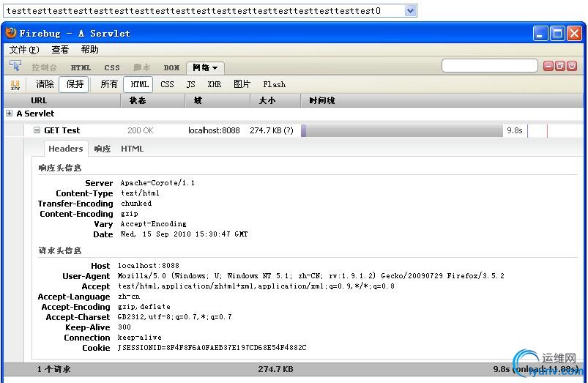Click the localhost:8088 domain cell
The image size is (588, 383).
[214, 130]
